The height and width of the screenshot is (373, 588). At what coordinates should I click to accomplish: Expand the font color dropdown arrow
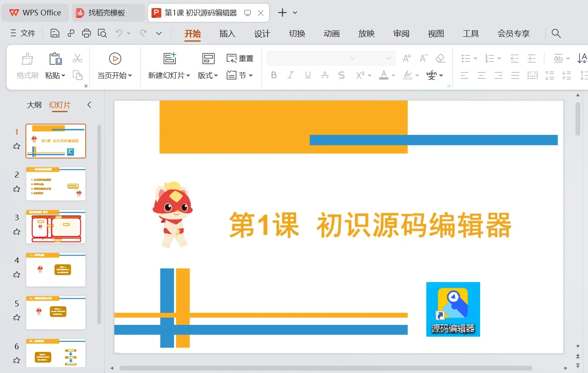tap(392, 75)
